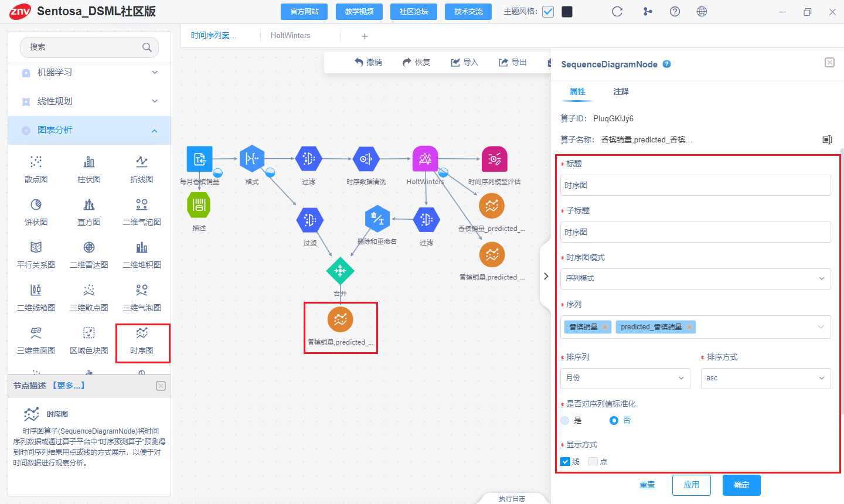Select the 饼状图 pie chart icon

36,205
